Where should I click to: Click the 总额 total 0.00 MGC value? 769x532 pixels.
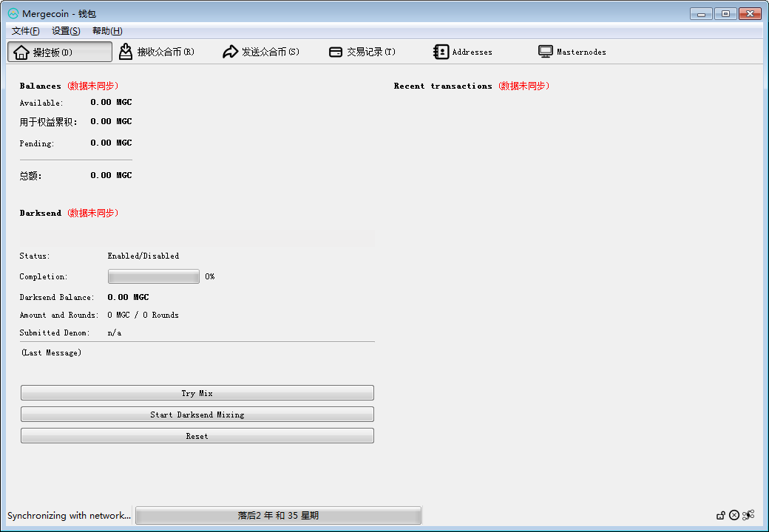[x=112, y=175]
